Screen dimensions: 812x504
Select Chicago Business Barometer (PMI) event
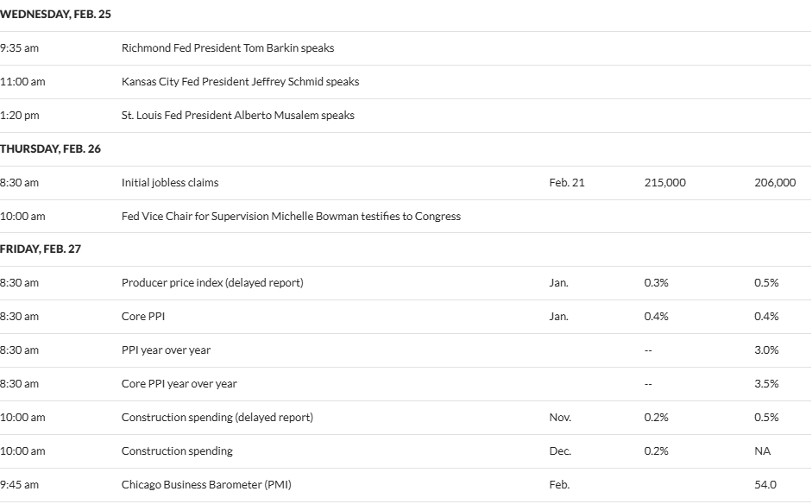pos(206,485)
